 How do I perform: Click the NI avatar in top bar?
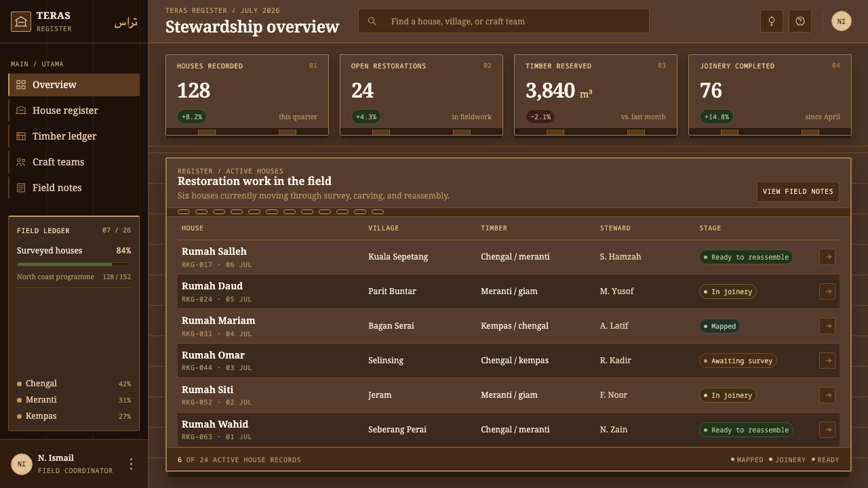(842, 21)
